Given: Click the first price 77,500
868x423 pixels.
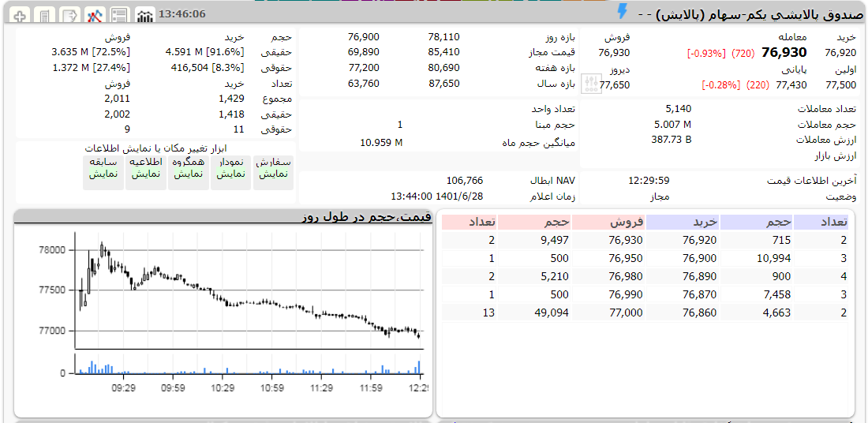Looking at the screenshot, I should 840,85.
